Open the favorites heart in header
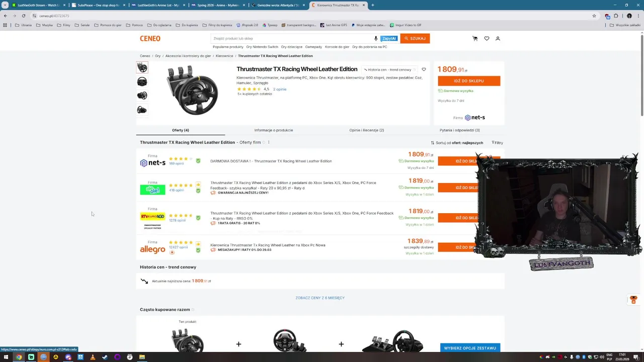 tap(487, 38)
